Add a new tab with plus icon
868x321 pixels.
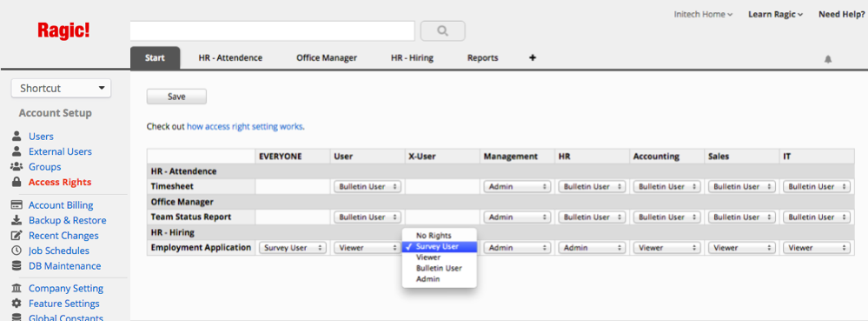533,57
